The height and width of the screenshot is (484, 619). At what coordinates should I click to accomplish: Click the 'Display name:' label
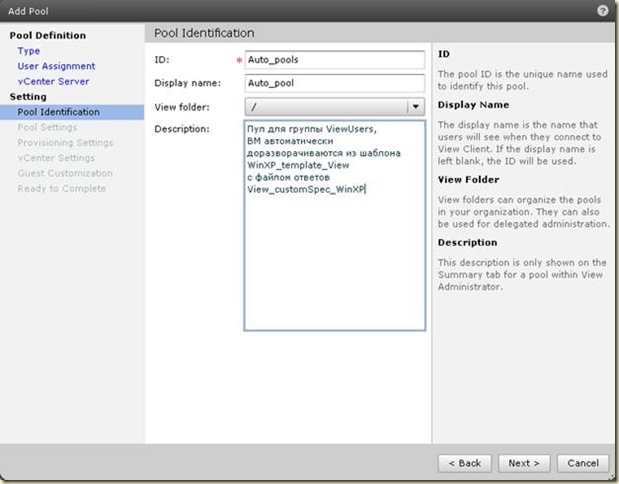coord(188,83)
